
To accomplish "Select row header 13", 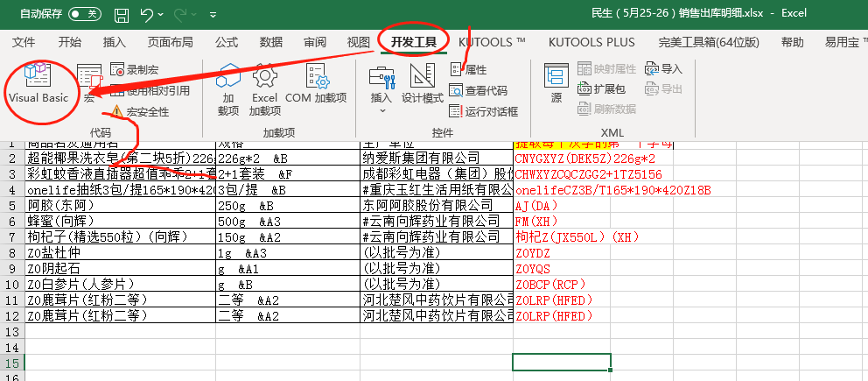I will click(11, 332).
